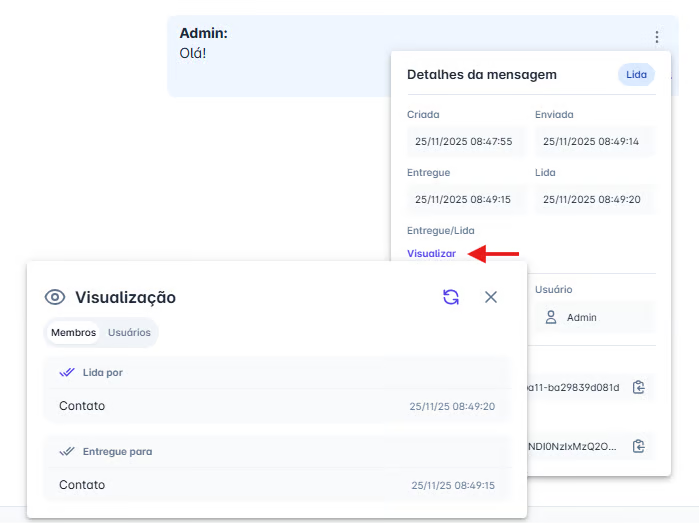Click the user icon in Usuário field
This screenshot has height=523, width=699.
tap(551, 317)
